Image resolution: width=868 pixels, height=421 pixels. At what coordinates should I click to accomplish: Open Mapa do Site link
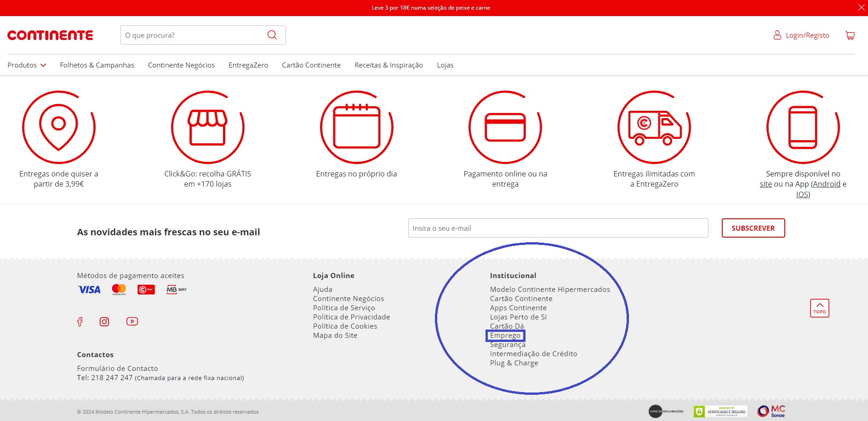tap(335, 336)
